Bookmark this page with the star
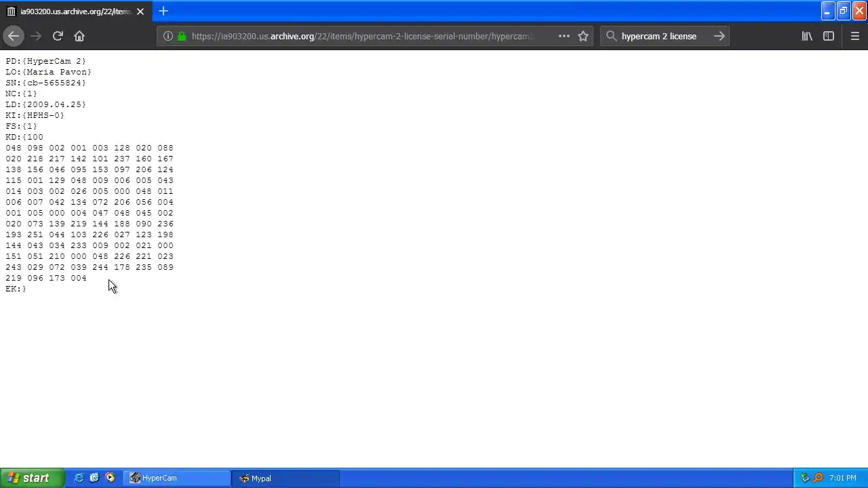Image resolution: width=868 pixels, height=488 pixels. [x=583, y=36]
